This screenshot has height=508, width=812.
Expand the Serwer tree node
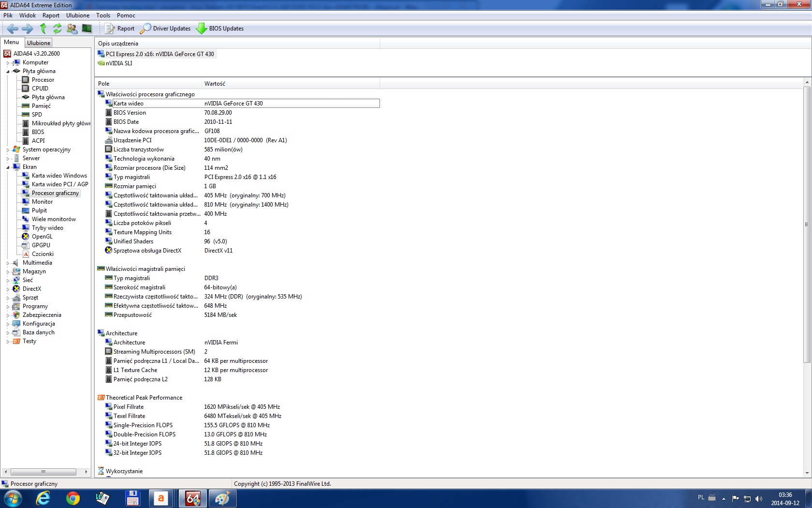click(8, 159)
